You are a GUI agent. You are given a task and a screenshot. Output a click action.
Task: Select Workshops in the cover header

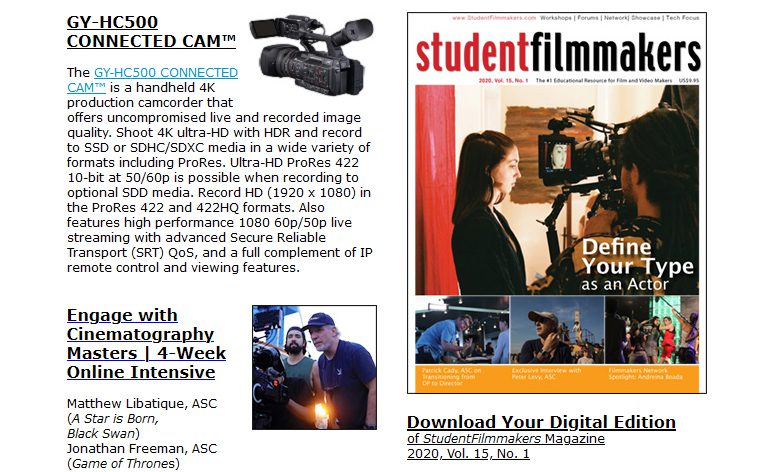(555, 18)
